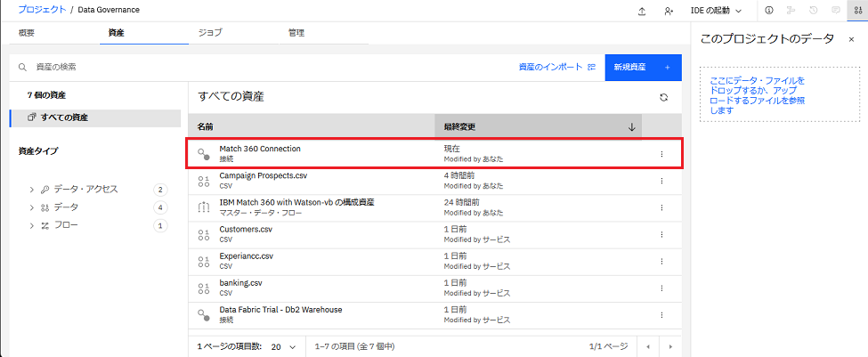The width and height of the screenshot is (868, 357).
Task: Expand the データ・アクセス asset type
Action: click(x=32, y=190)
